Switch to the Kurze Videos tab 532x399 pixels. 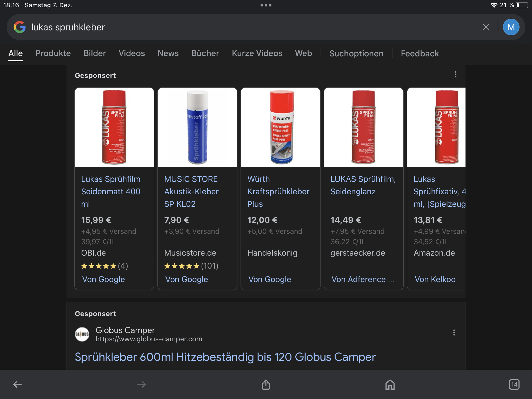click(257, 53)
